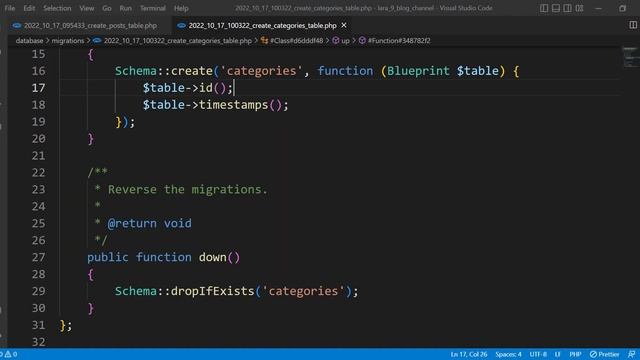Click the PHP file icon on posts tab
Screen dimensions: 640x360
click(17, 25)
